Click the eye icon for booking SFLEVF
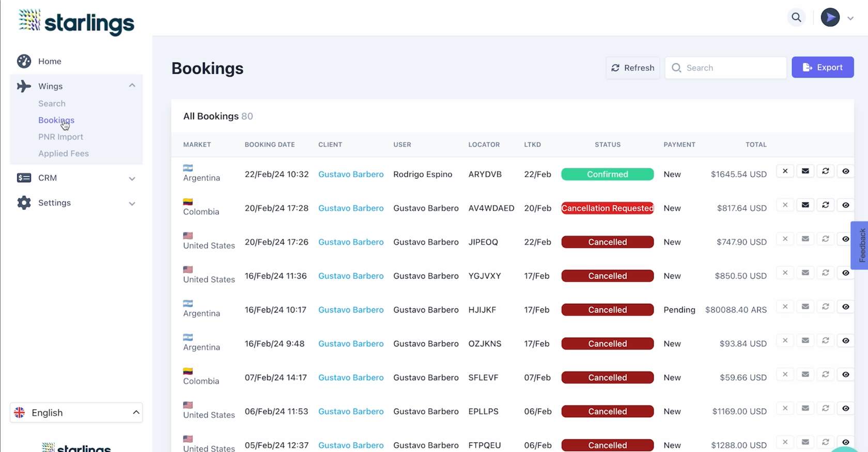This screenshot has height=452, width=868. tap(845, 375)
